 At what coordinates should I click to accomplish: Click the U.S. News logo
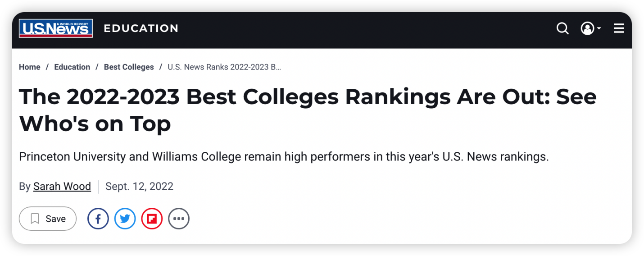click(x=56, y=28)
